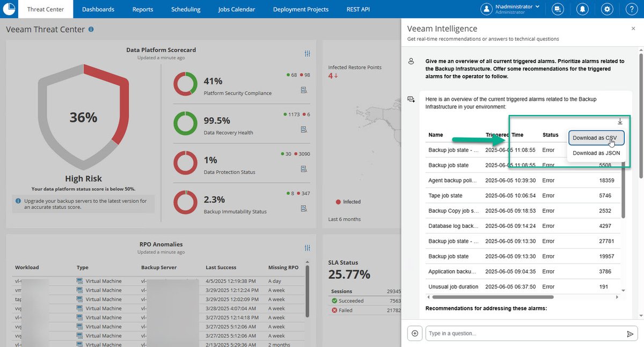644x347 pixels.
Task: Open Data Platform Scorecard filter settings icon
Action: tap(308, 54)
